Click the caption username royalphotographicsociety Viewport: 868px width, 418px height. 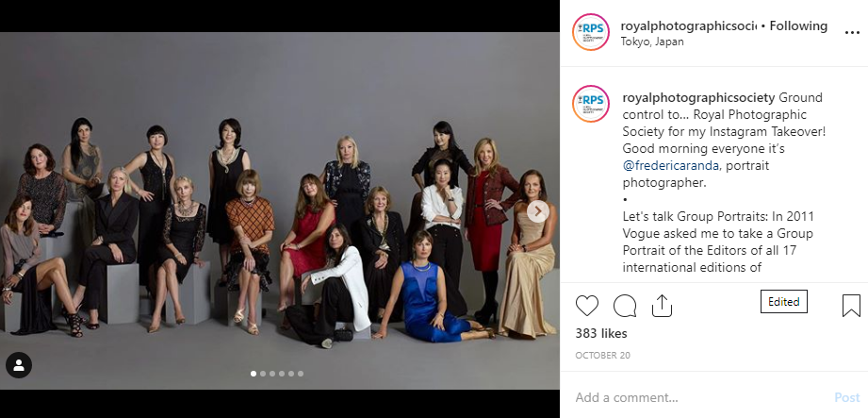pos(698,97)
